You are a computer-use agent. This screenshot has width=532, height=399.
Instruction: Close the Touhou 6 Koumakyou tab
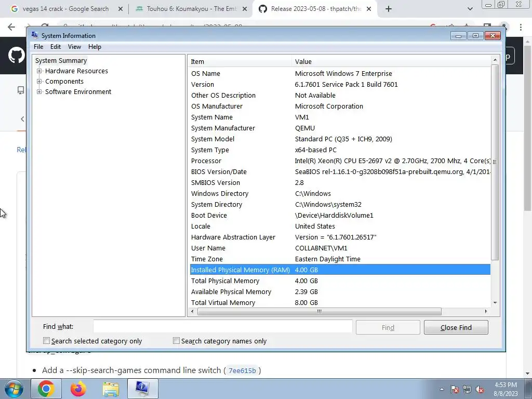[245, 9]
